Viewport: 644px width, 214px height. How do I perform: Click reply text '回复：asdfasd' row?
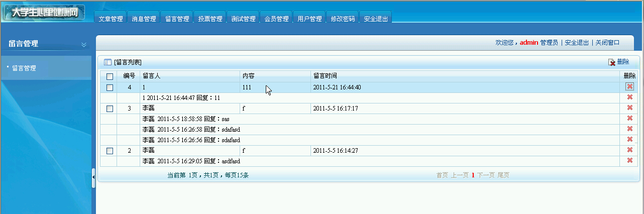[191, 161]
